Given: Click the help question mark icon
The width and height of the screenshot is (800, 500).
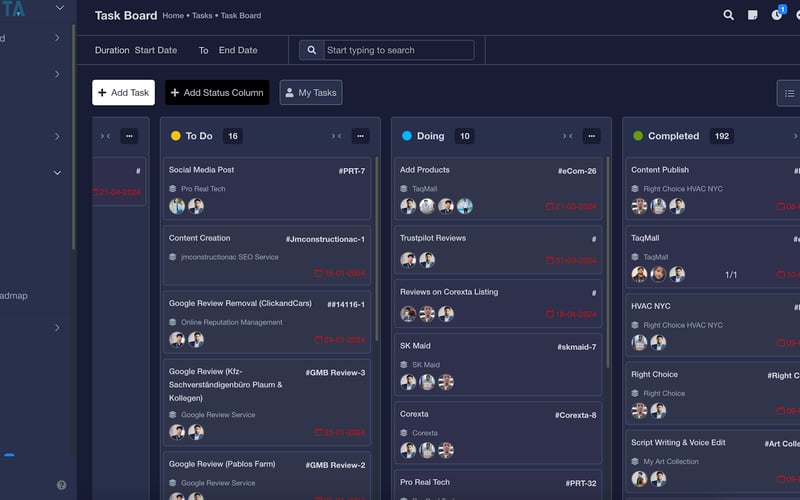Looking at the screenshot, I should coord(61,485).
